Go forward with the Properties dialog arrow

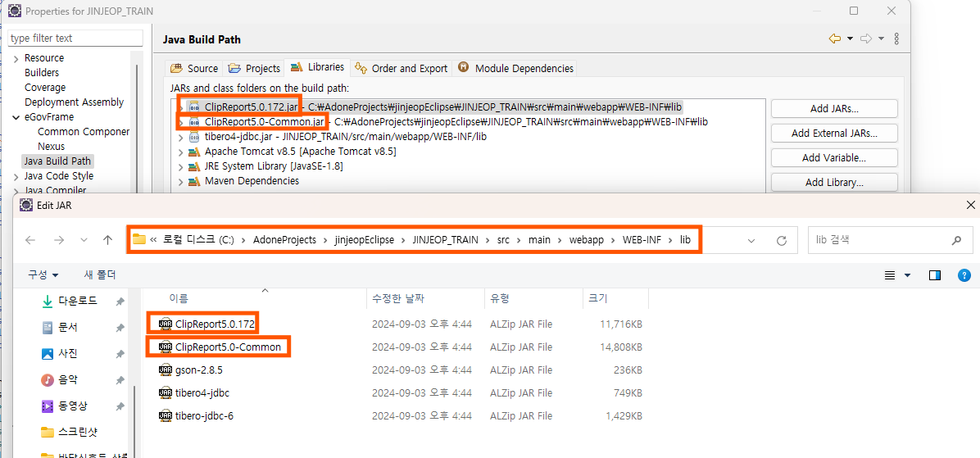pos(865,39)
